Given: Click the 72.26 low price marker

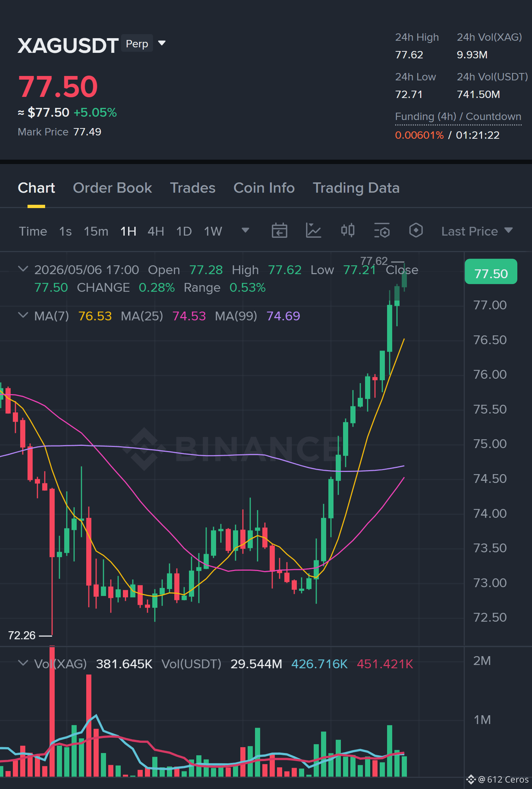Looking at the screenshot, I should click(x=22, y=635).
